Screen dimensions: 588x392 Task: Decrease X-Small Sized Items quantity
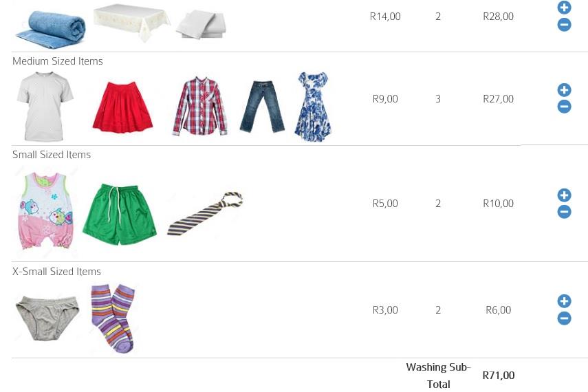point(564,318)
